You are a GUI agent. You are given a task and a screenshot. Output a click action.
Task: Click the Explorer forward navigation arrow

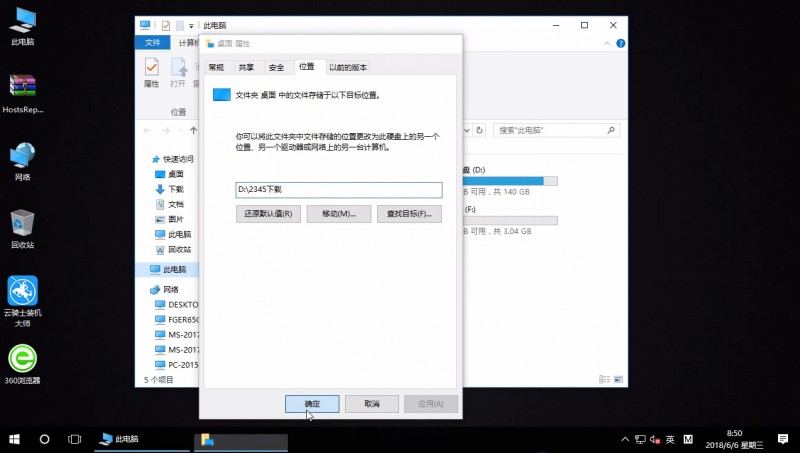[x=166, y=131]
